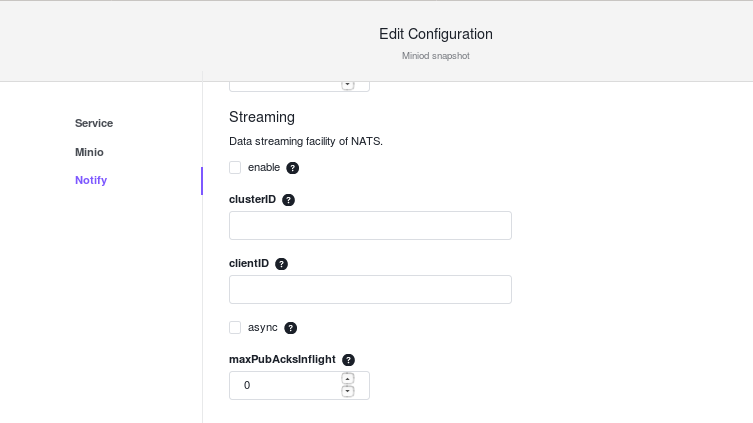Image resolution: width=753 pixels, height=423 pixels.
Task: Click the Streaming section heading
Action: pos(262,117)
